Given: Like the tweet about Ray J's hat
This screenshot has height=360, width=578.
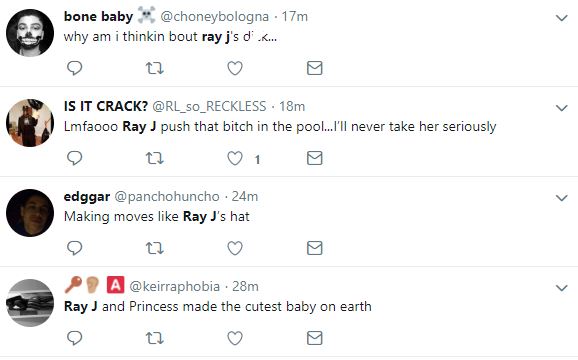Looking at the screenshot, I should click(x=235, y=248).
